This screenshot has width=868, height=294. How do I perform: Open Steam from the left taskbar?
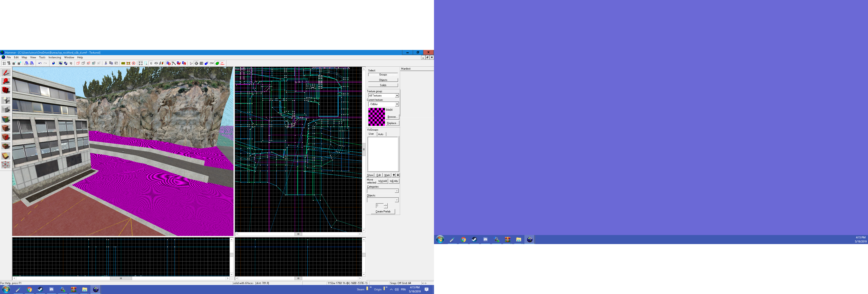[40, 290]
